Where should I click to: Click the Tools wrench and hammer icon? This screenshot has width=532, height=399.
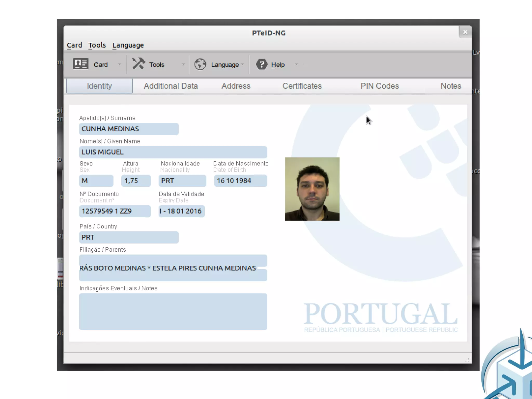coord(138,64)
